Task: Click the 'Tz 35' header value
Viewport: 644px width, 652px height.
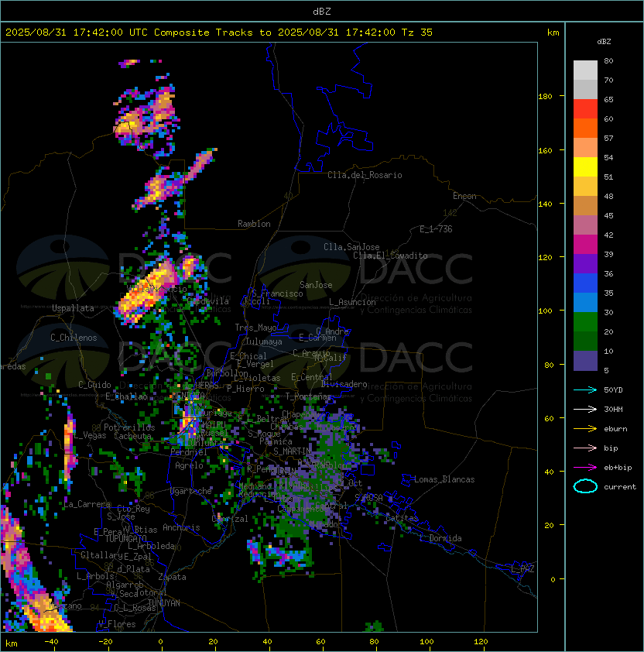Action: [417, 33]
